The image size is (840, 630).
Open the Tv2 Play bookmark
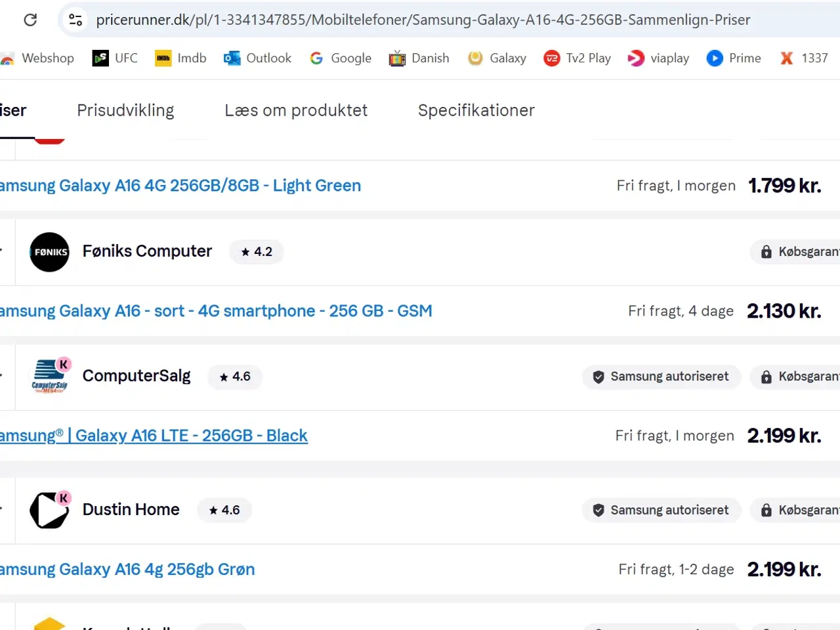(577, 58)
